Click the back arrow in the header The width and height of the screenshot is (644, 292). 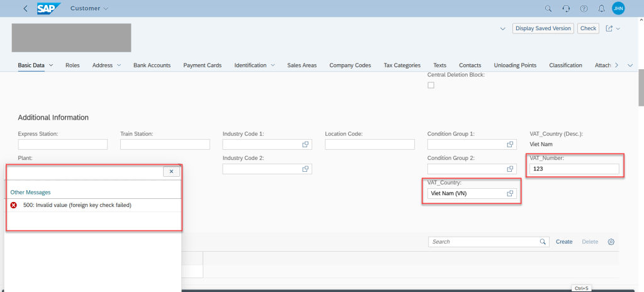pos(25,8)
